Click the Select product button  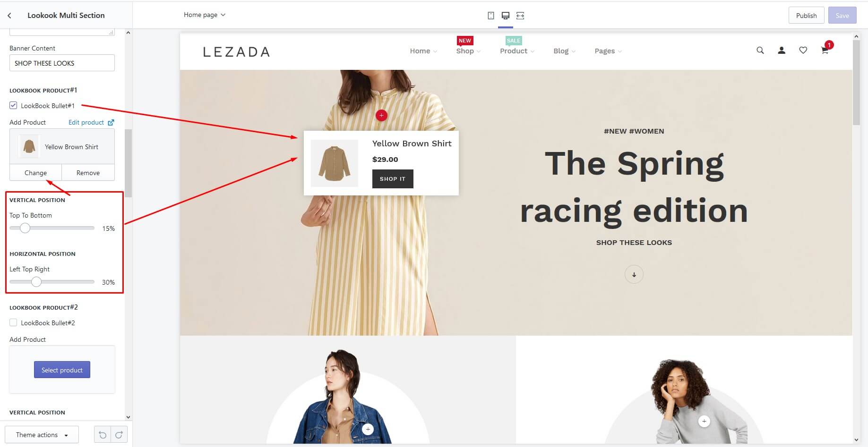(x=62, y=370)
